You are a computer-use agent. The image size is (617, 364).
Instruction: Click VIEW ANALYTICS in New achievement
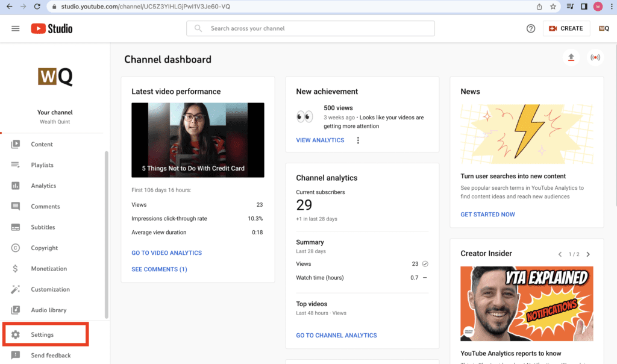pyautogui.click(x=320, y=140)
